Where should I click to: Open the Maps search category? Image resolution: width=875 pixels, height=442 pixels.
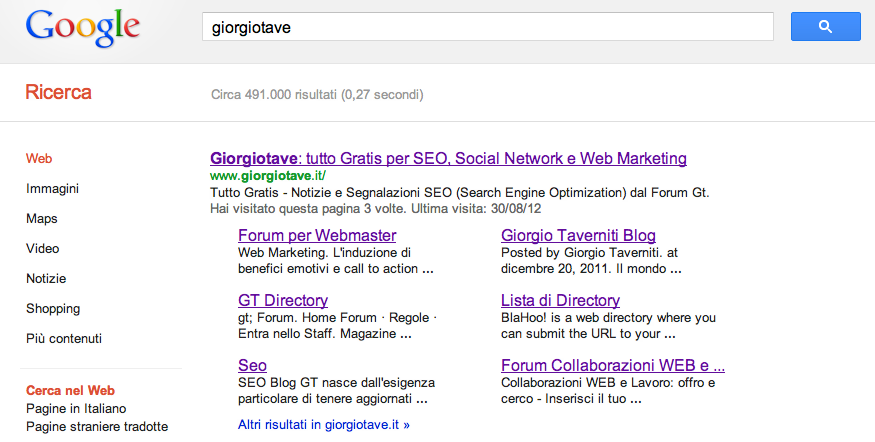click(x=42, y=219)
